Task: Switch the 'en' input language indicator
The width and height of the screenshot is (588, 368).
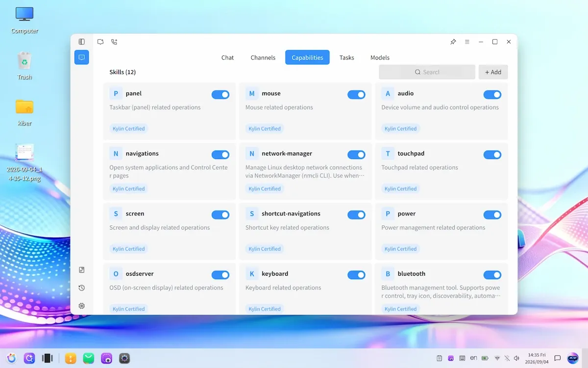Action: [474, 358]
